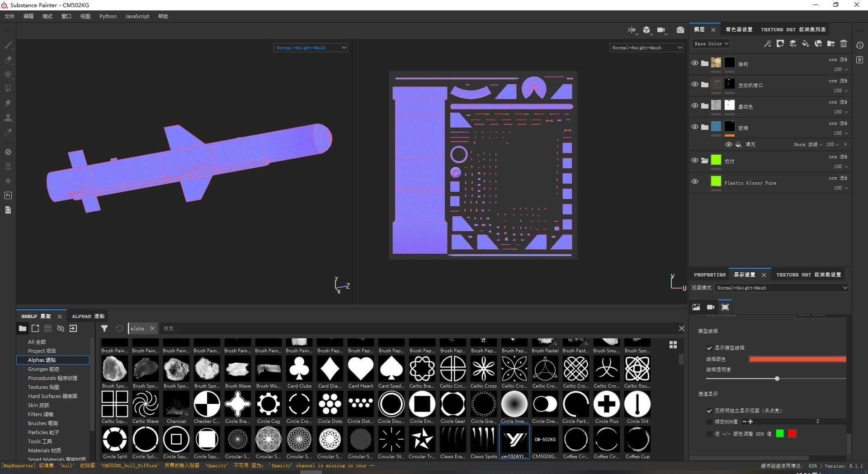This screenshot has height=474, width=868.
Task: Add a new folder in layer stack
Action: [x=830, y=43]
